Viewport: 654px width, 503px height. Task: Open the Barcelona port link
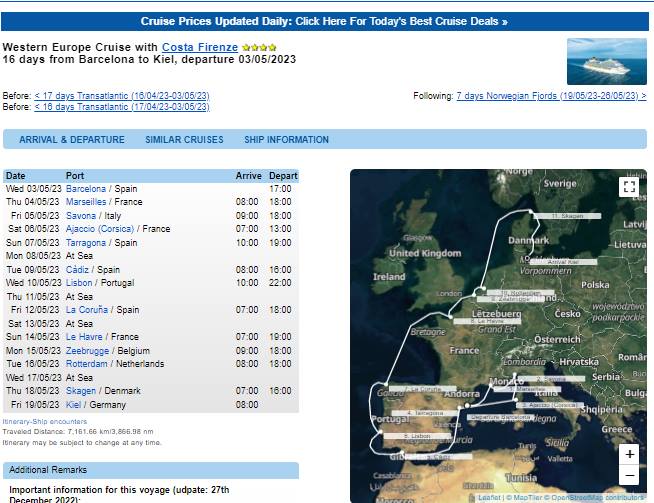(86, 189)
